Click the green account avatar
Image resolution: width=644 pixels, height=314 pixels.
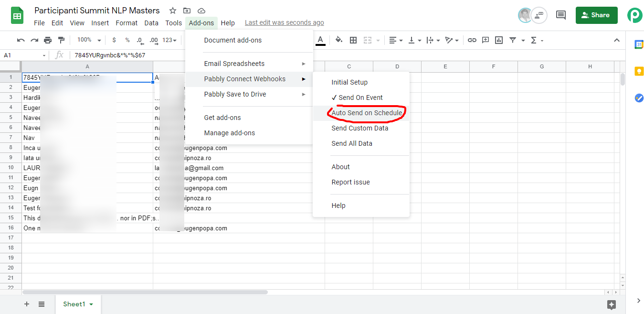coord(635,15)
